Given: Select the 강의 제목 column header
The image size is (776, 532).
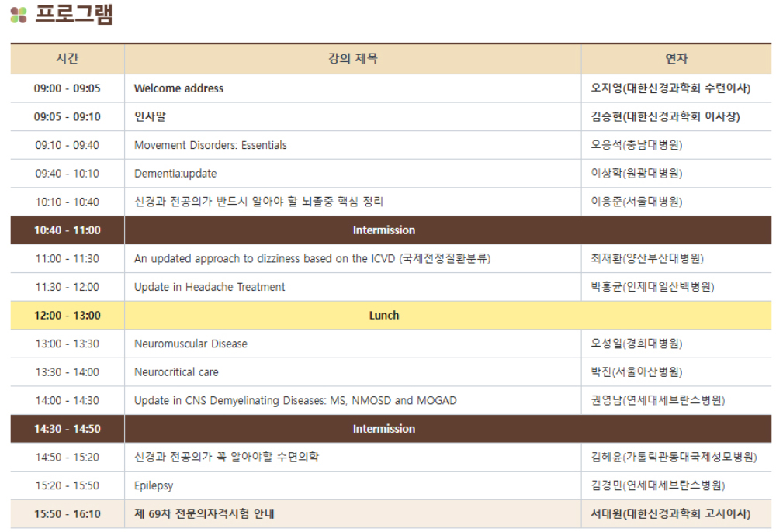Looking at the screenshot, I should coord(353,59).
